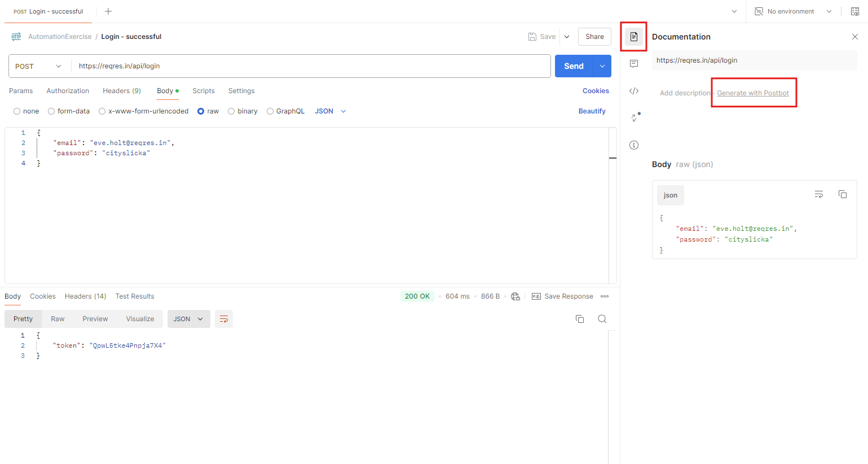868x464 pixels.
Task: Open the Code snippet icon
Action: (x=634, y=91)
